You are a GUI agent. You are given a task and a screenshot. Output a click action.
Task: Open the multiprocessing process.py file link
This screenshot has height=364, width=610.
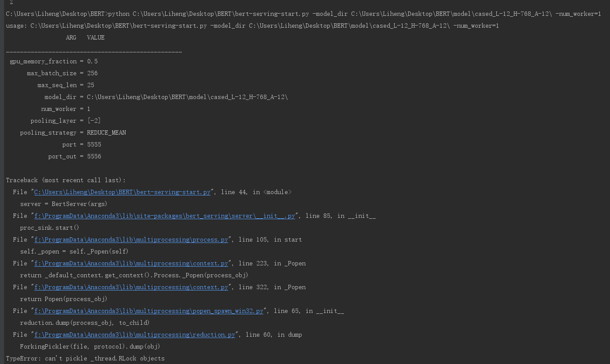tap(131, 240)
